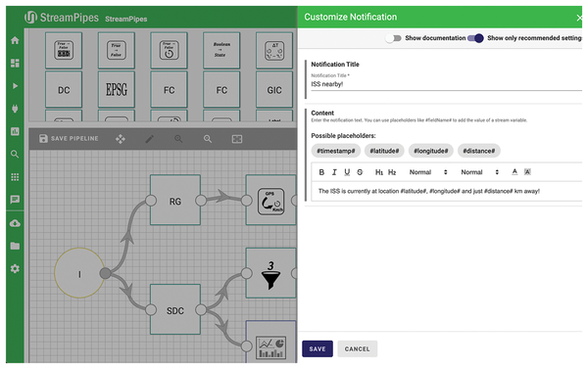Image resolution: width=588 pixels, height=369 pixels.
Task: Open the folder icon in sidebar
Action: tap(15, 246)
